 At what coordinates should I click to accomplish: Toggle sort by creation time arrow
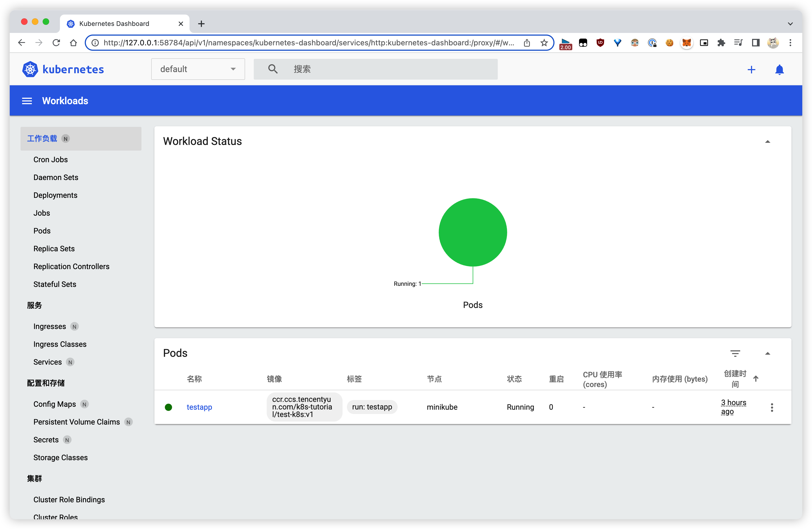coord(756,379)
